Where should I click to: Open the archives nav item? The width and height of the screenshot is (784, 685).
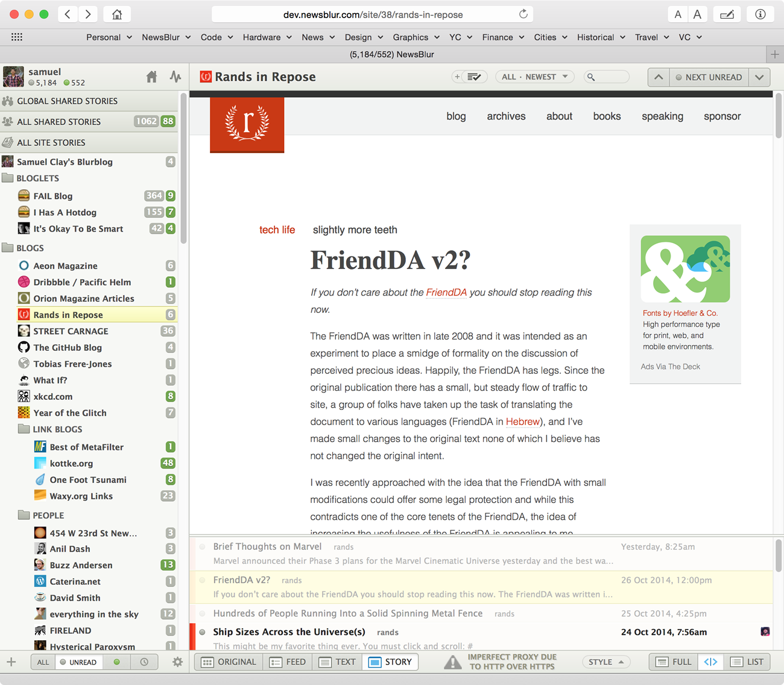tap(506, 116)
